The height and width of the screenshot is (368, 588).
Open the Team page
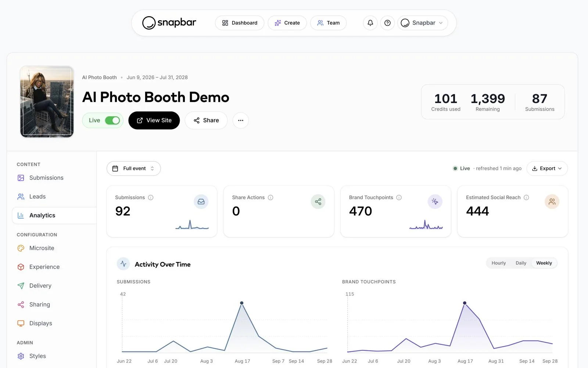point(329,23)
